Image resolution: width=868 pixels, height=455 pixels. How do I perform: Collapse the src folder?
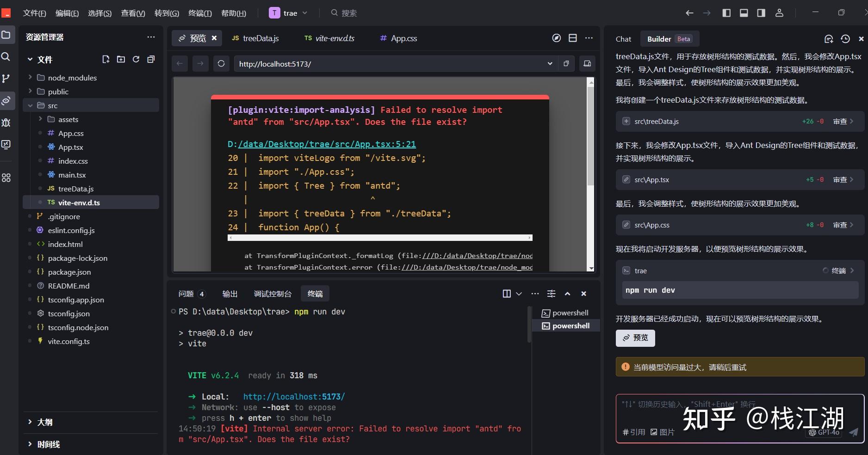pyautogui.click(x=30, y=105)
